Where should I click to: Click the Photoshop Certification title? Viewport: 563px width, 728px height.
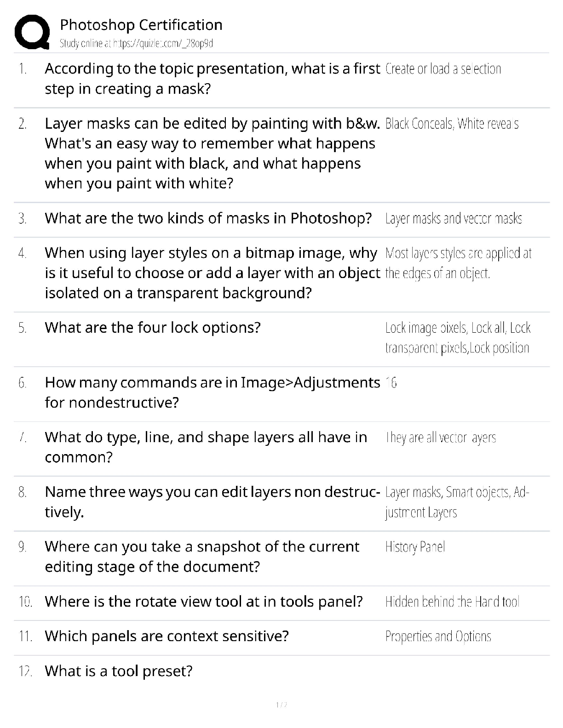[x=141, y=25]
